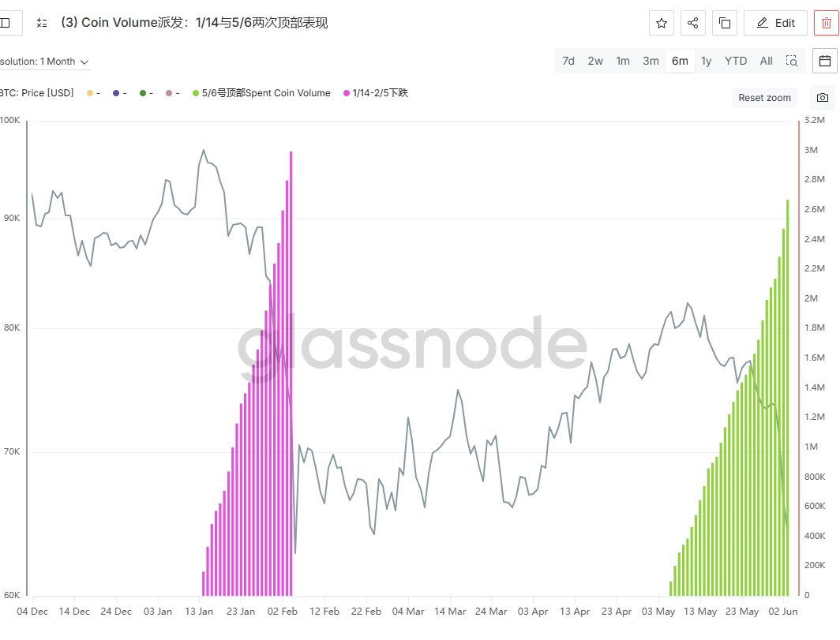Toggle the purple dot legend series
Viewport: 840px width, 640px height.
point(120,93)
